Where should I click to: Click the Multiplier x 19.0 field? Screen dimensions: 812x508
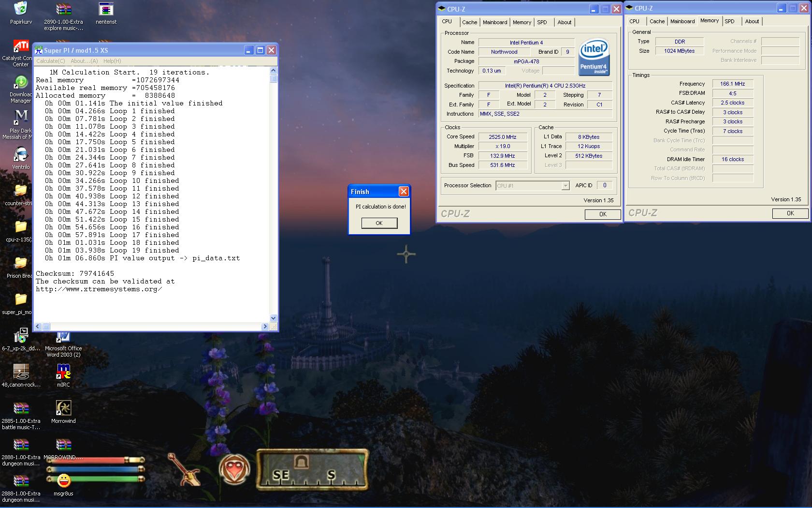pos(503,146)
